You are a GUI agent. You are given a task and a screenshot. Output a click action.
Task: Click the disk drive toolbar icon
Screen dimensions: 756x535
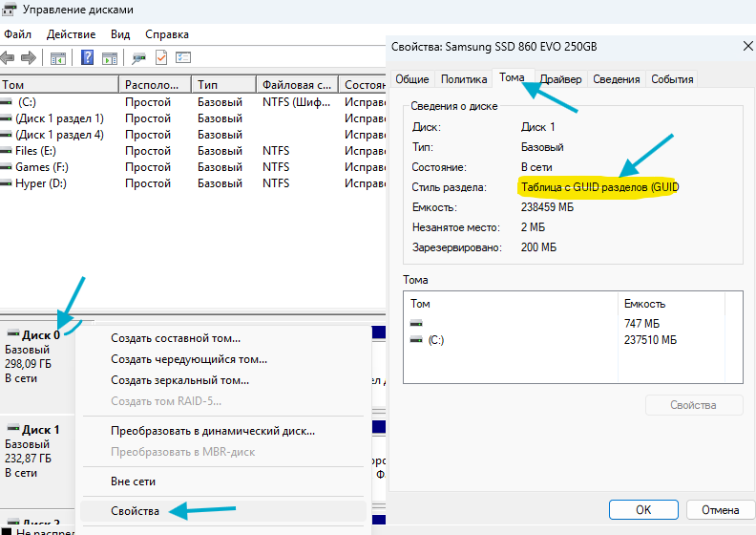tap(139, 57)
